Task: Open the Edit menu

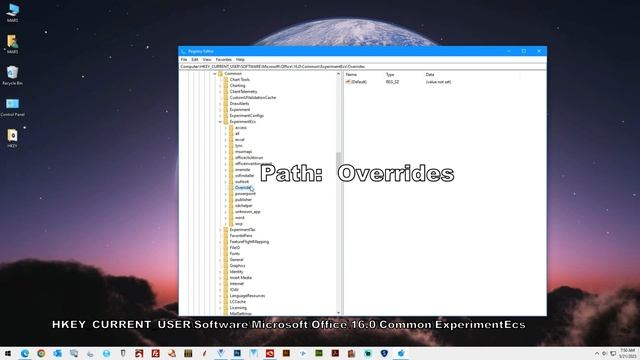Action: coord(195,60)
